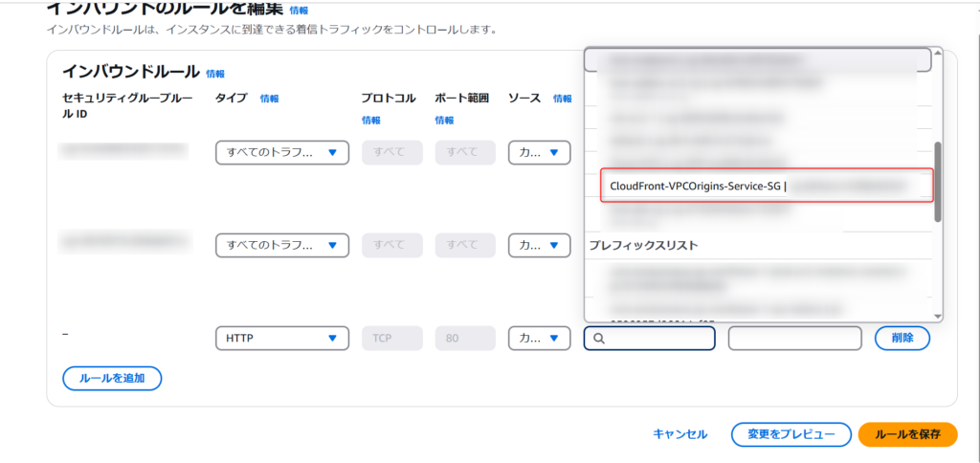Click the ルールを追加 button
Viewport: 980px width, 463px height.
click(x=112, y=378)
